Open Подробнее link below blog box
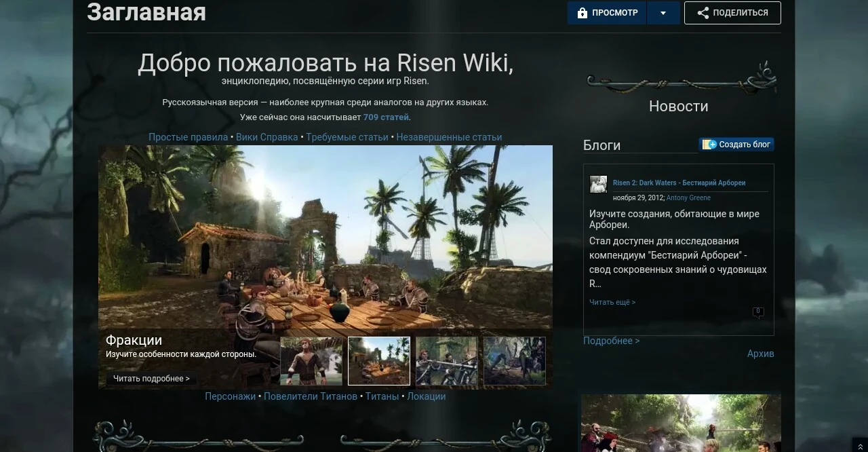 pyautogui.click(x=611, y=341)
